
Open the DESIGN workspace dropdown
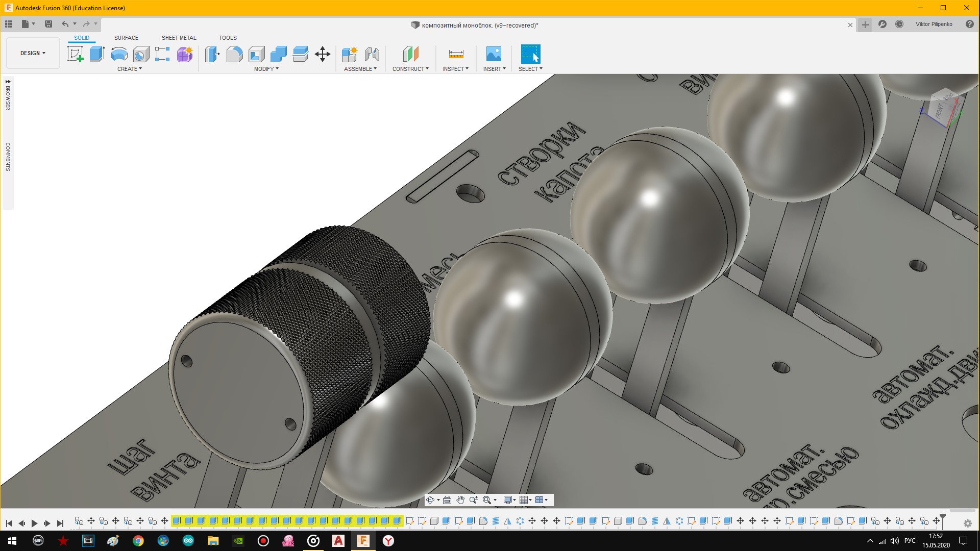tap(33, 53)
